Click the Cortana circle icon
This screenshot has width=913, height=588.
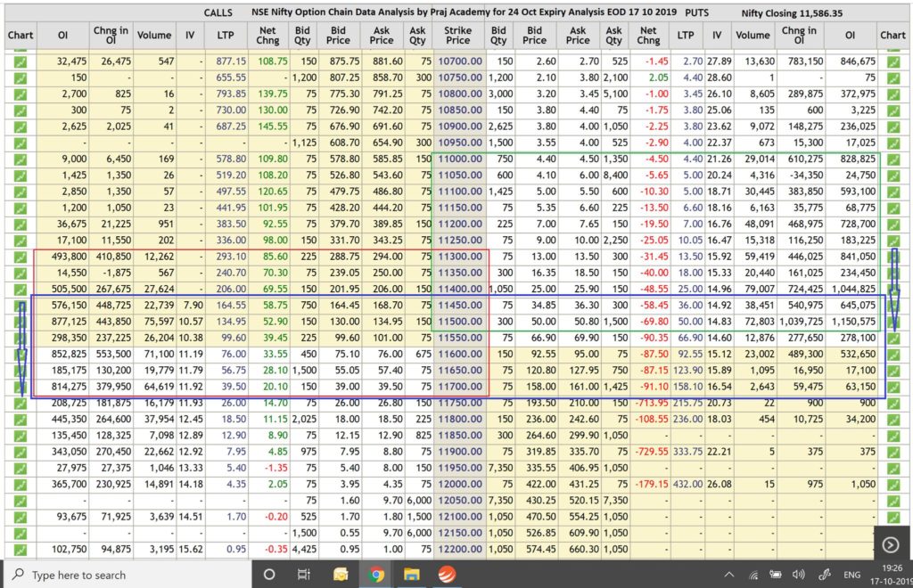(x=268, y=575)
